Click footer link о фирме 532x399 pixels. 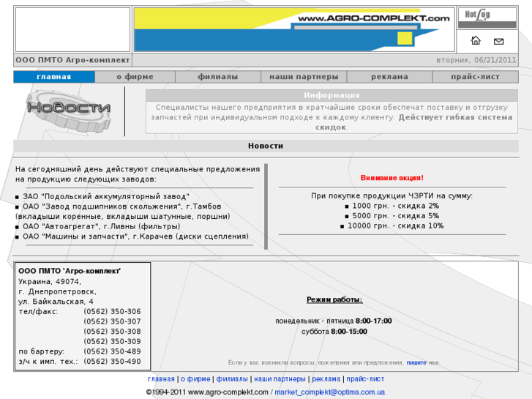(x=195, y=379)
